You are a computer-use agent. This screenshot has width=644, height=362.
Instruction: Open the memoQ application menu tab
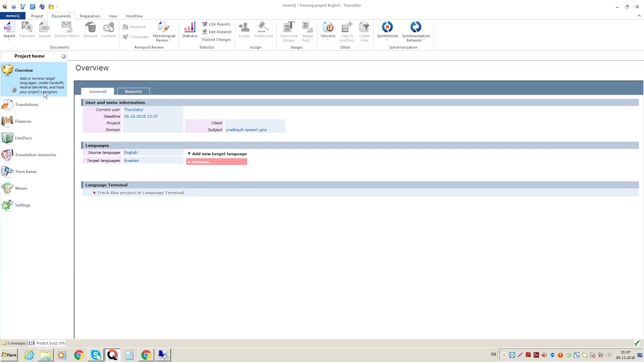coord(13,16)
